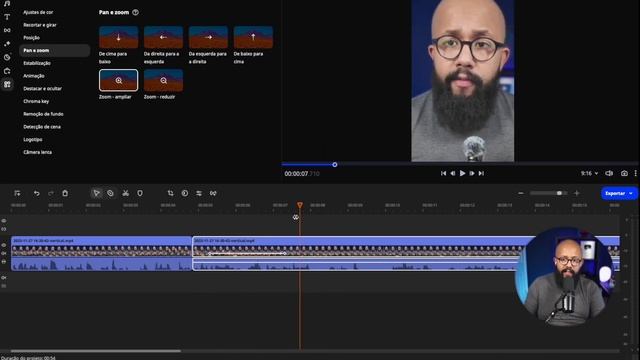Open the dropdown arrow on Exportar button
The width and height of the screenshot is (640, 360).
(x=631, y=193)
